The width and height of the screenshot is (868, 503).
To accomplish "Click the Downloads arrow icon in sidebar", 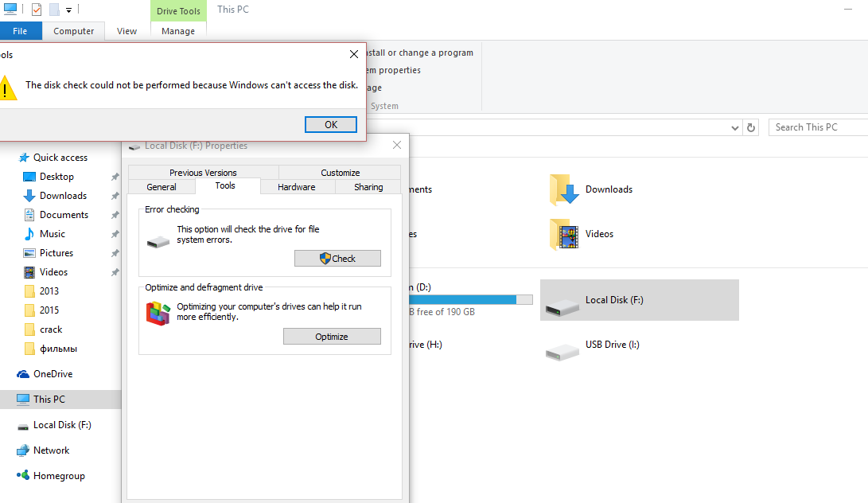I will click(x=29, y=196).
